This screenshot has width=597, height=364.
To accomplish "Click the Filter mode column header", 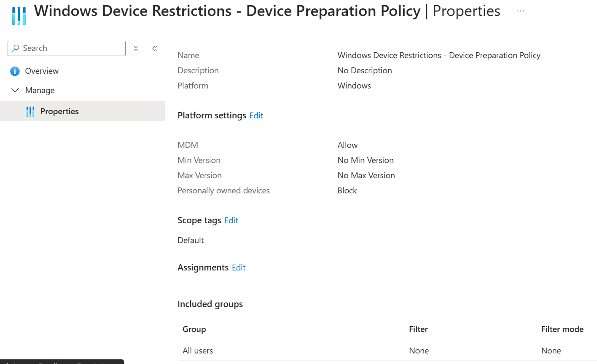I will click(x=562, y=329).
